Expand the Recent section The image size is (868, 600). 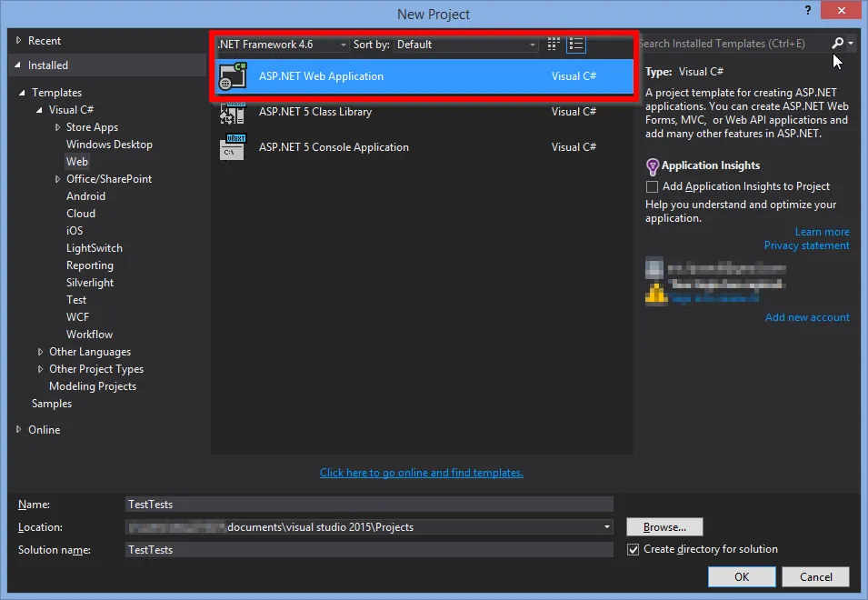(18, 40)
